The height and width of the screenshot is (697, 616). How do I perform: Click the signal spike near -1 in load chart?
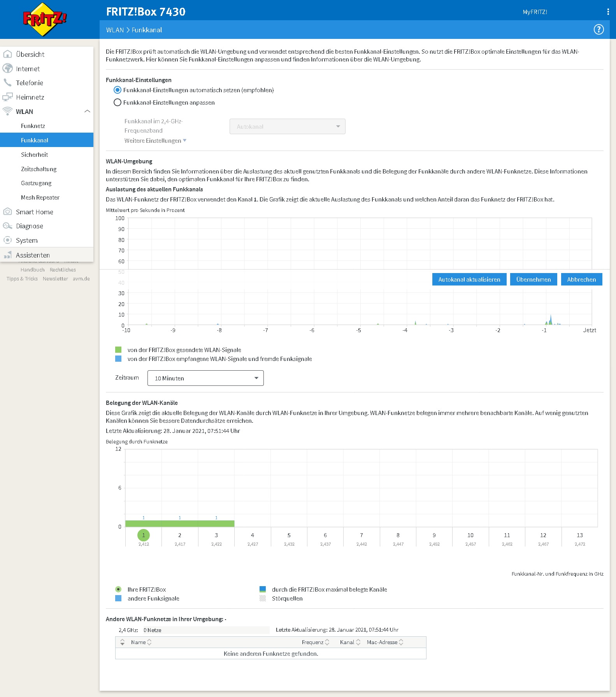551,320
